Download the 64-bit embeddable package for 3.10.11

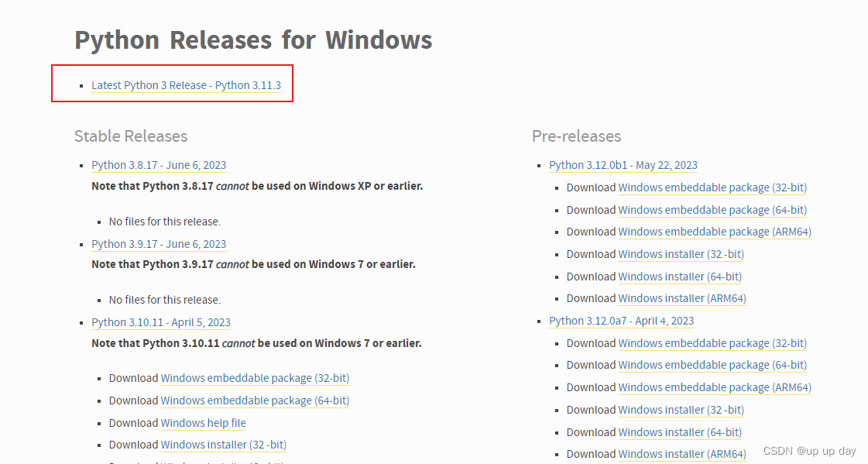tap(255, 400)
